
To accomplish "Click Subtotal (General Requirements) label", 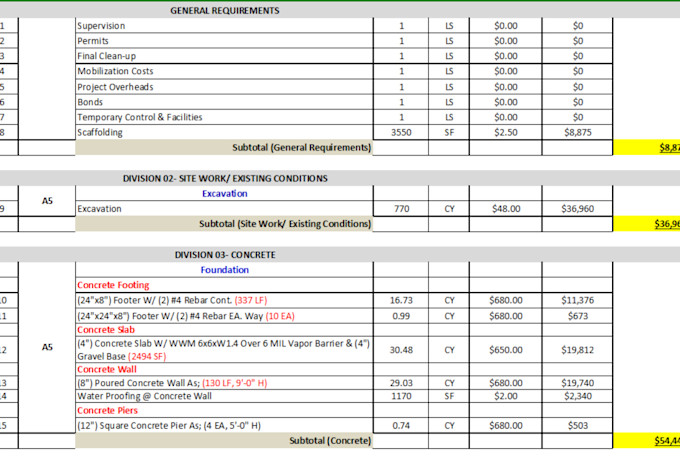I will 224,148.
